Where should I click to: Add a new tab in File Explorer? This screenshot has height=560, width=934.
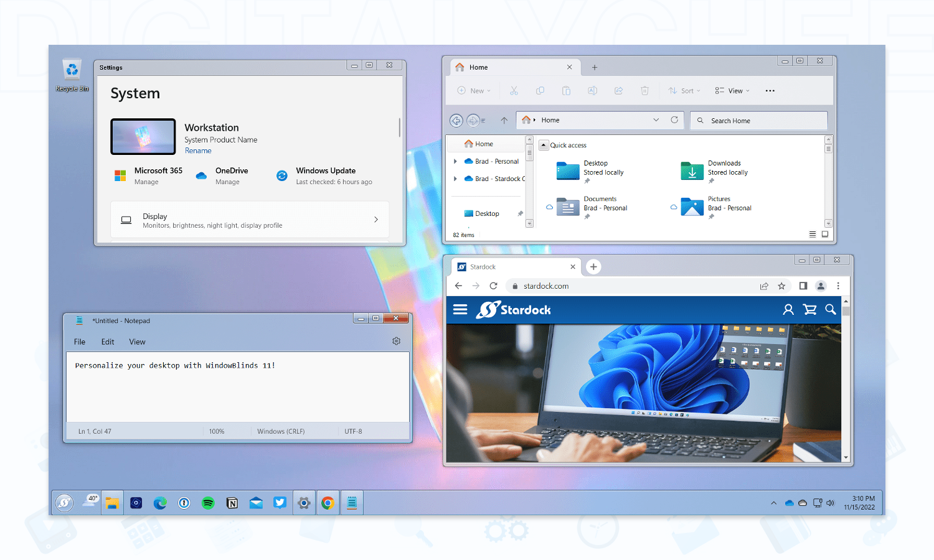[595, 67]
